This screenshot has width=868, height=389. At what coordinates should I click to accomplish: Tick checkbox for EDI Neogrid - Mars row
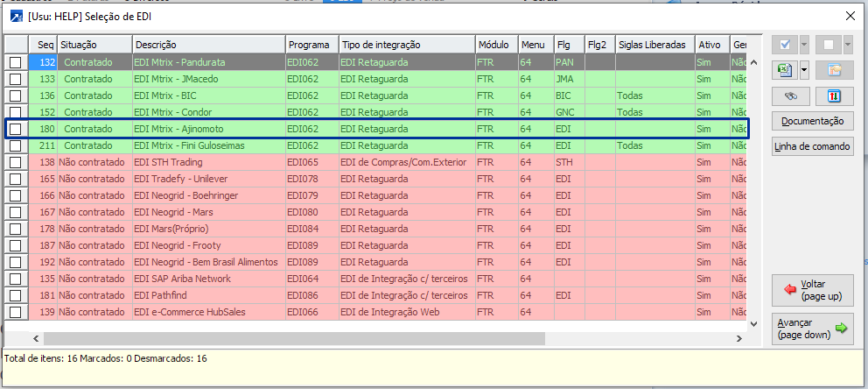coord(16,212)
